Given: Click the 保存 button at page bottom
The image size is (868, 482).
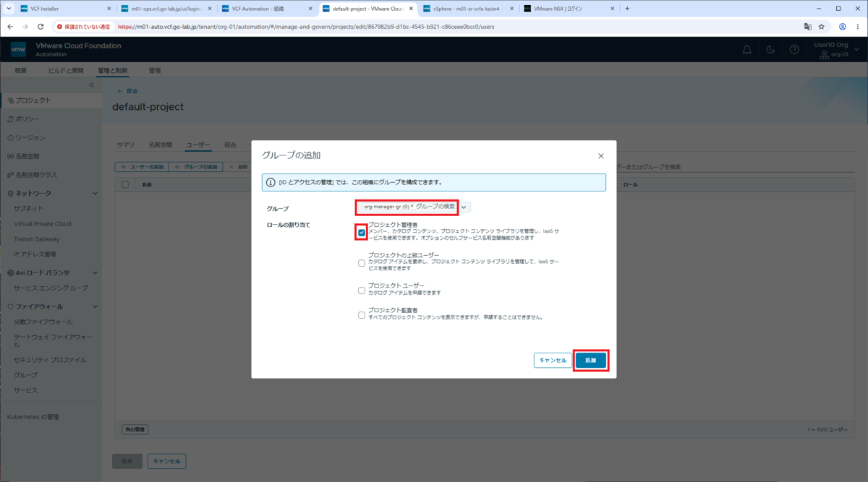Looking at the screenshot, I should tap(127, 461).
